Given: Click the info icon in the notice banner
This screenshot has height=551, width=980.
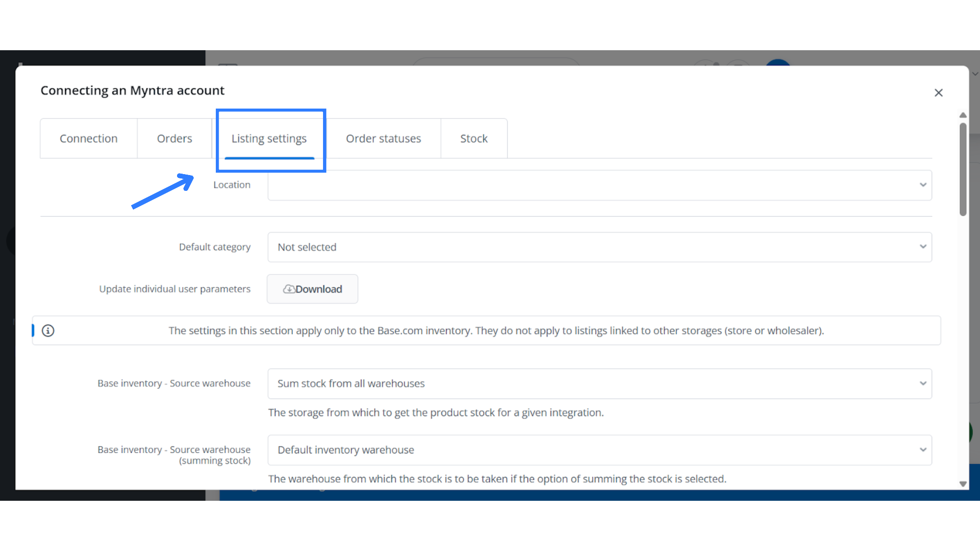Looking at the screenshot, I should click(48, 331).
